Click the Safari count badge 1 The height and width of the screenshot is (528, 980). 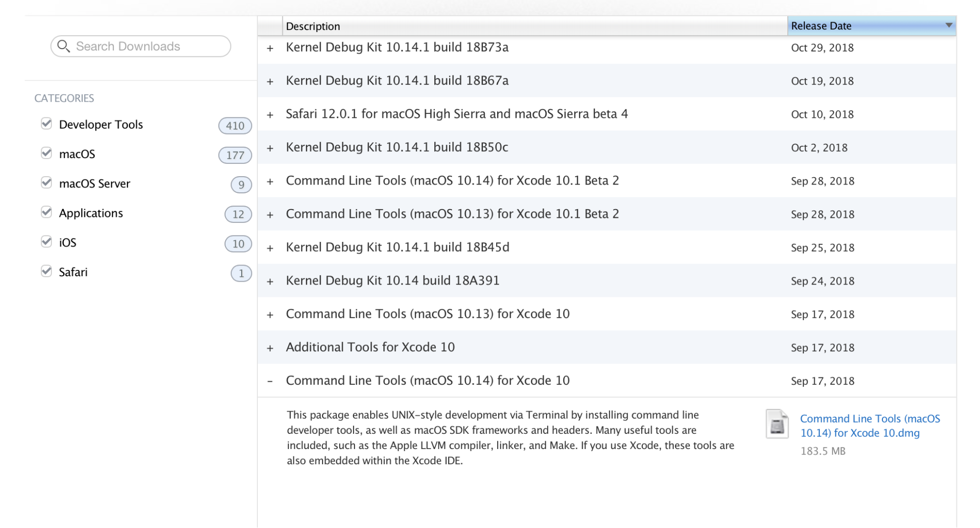(x=241, y=273)
